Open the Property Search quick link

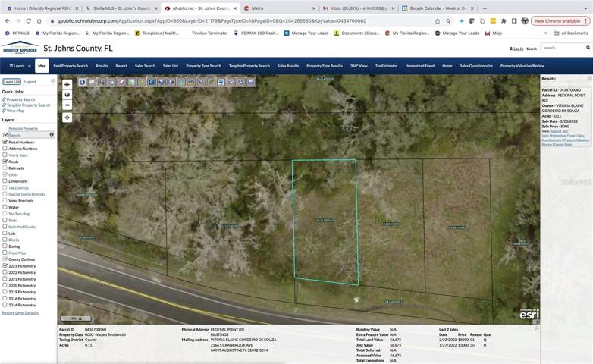point(20,99)
